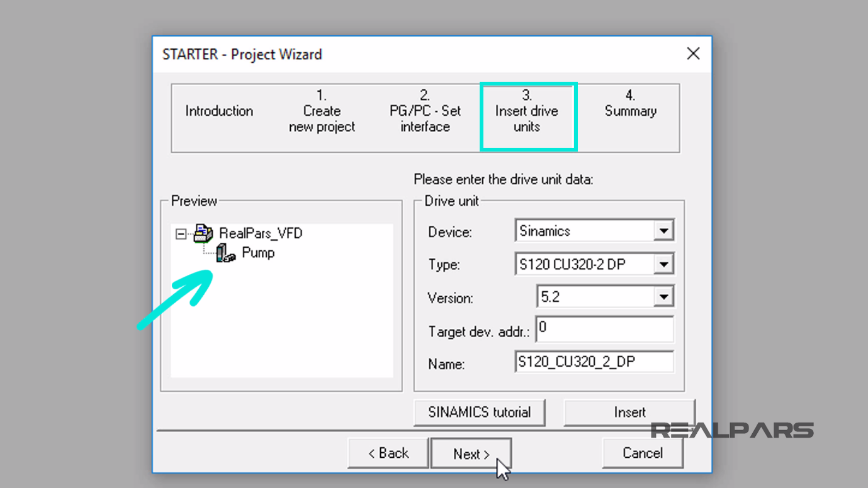The image size is (868, 488).
Task: Click the 'Type:' label
Action: click(444, 265)
